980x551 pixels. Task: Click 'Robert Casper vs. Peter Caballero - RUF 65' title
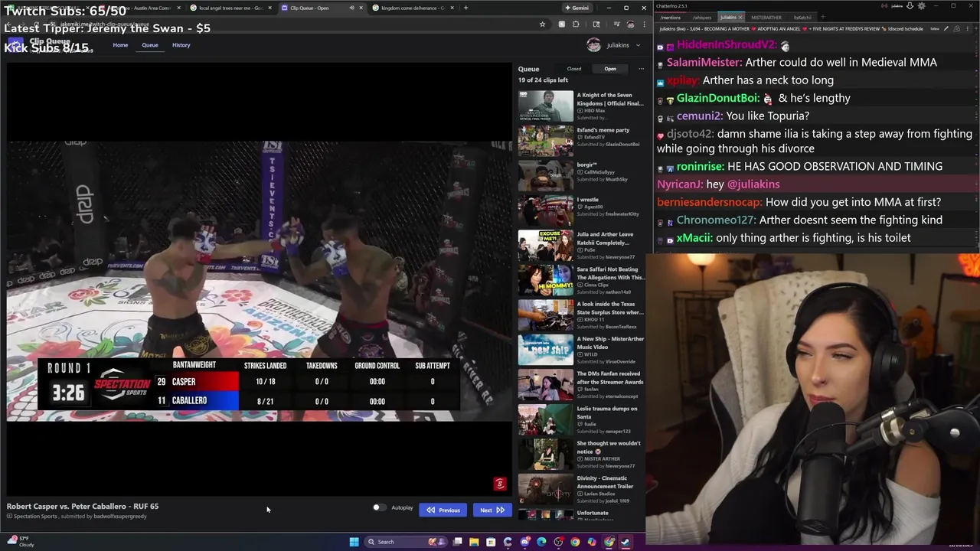[83, 506]
